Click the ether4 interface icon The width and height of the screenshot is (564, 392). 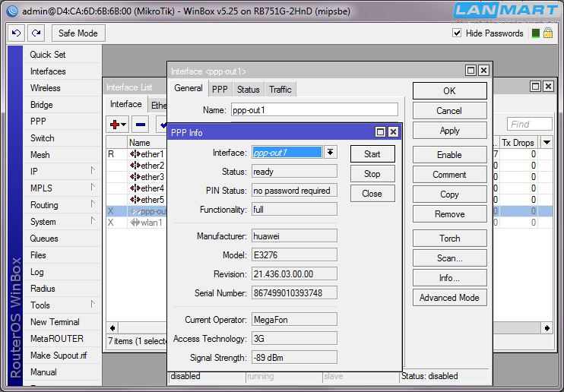135,188
